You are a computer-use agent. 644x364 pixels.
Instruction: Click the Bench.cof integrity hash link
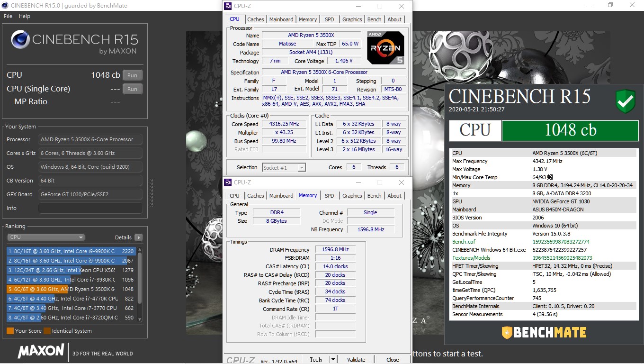[x=561, y=242]
